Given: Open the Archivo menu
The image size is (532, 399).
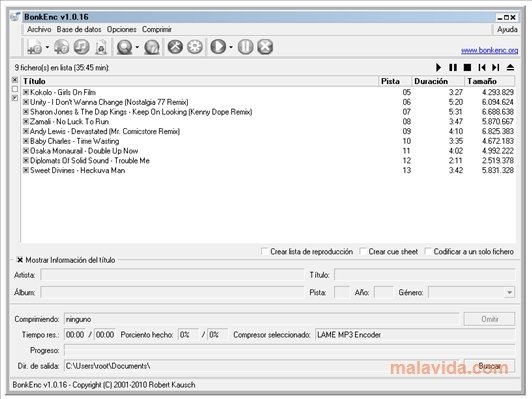Looking at the screenshot, I should click(39, 30).
